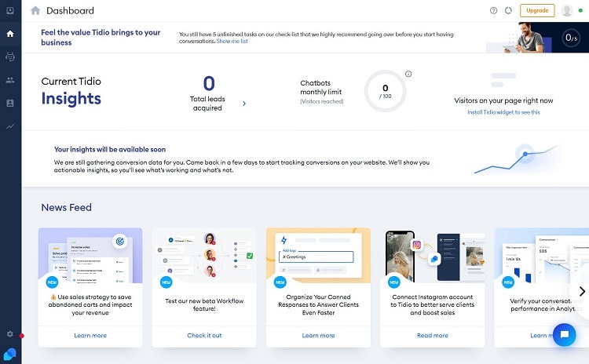Viewport: 589px width, 364px height.
Task: Click the 'News Feed' heading
Action: pos(67,208)
